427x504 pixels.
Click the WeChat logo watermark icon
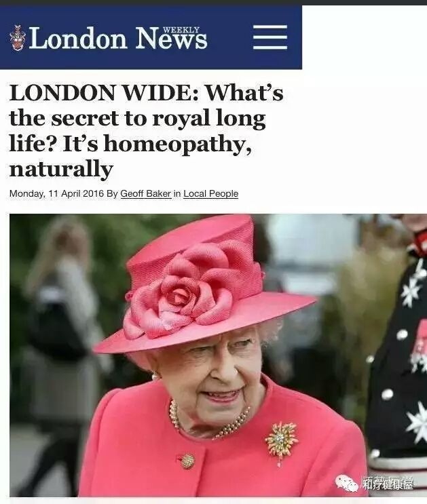[346, 484]
